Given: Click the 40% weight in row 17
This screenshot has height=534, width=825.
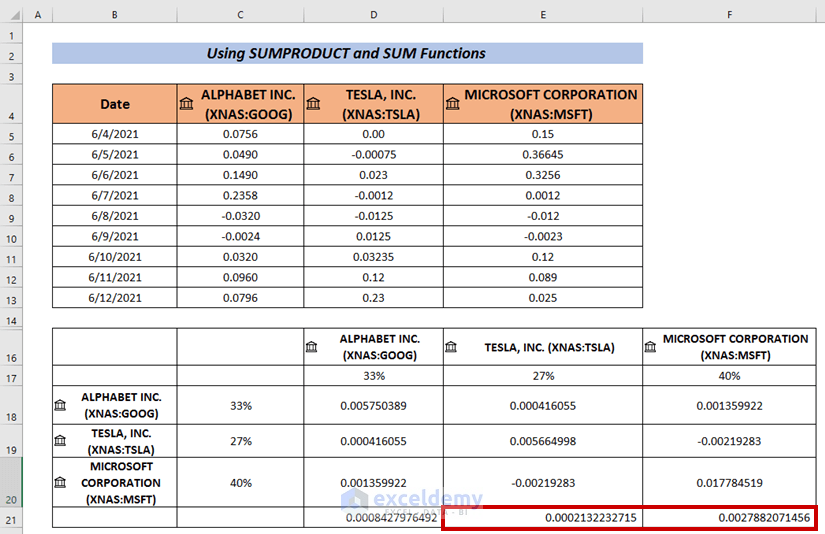Looking at the screenshot, I should tap(729, 376).
